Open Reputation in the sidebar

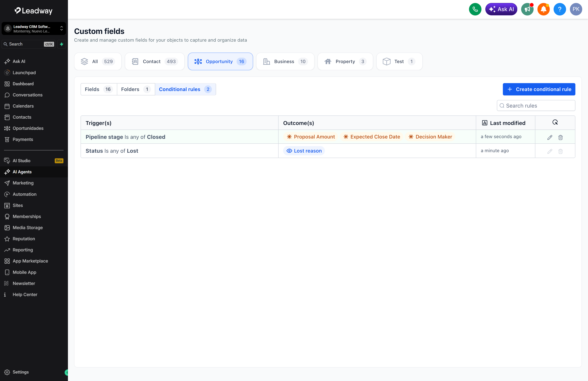coord(34,239)
